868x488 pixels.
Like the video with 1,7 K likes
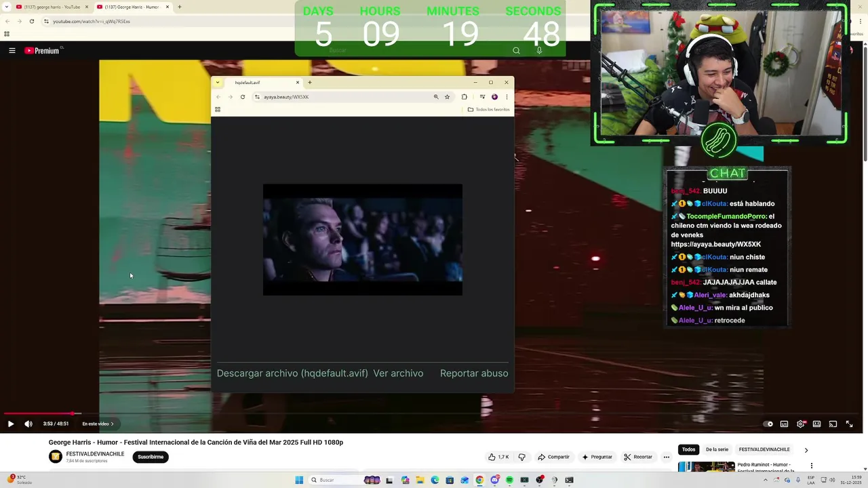pos(498,457)
